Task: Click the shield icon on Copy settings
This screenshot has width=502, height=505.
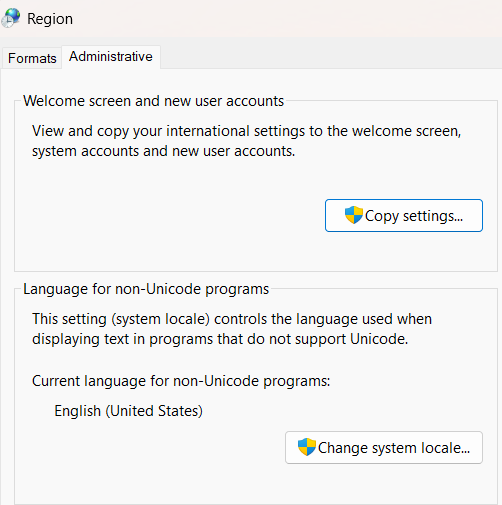Action: (354, 215)
